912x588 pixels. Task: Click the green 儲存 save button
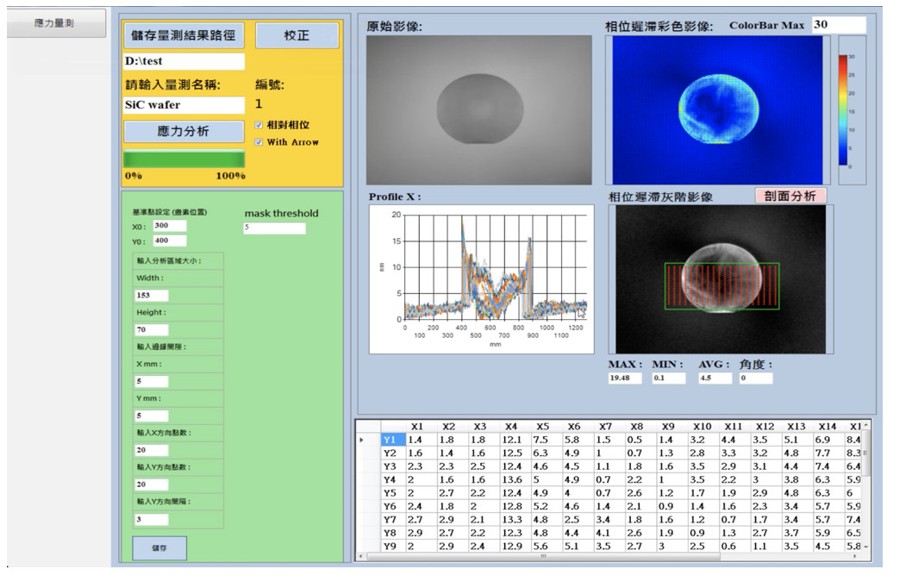pyautogui.click(x=159, y=548)
